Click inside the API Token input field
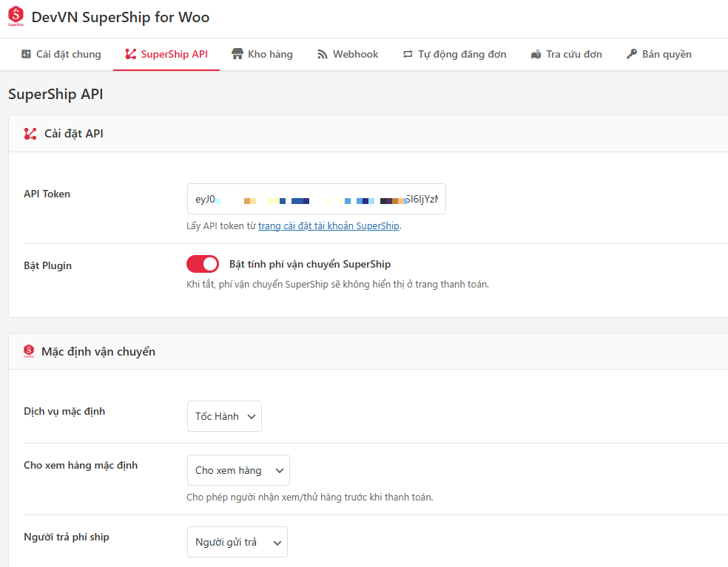Image resolution: width=728 pixels, height=567 pixels. coord(316,200)
